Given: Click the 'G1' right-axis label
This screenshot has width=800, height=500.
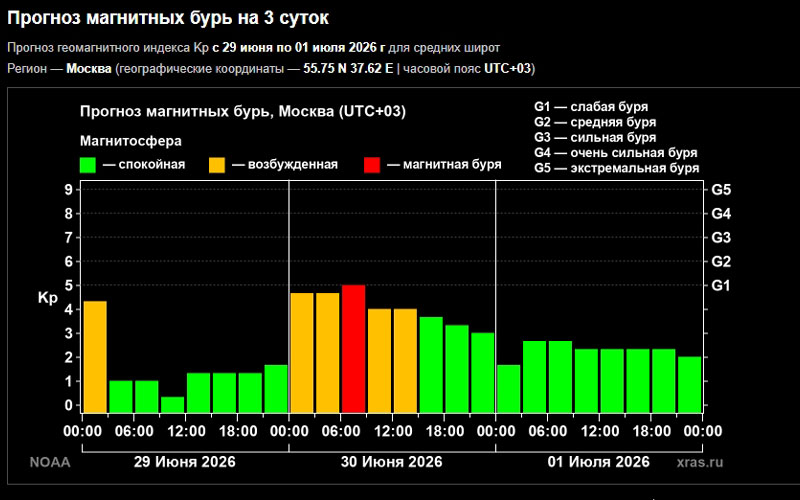Looking at the screenshot, I should 721,286.
